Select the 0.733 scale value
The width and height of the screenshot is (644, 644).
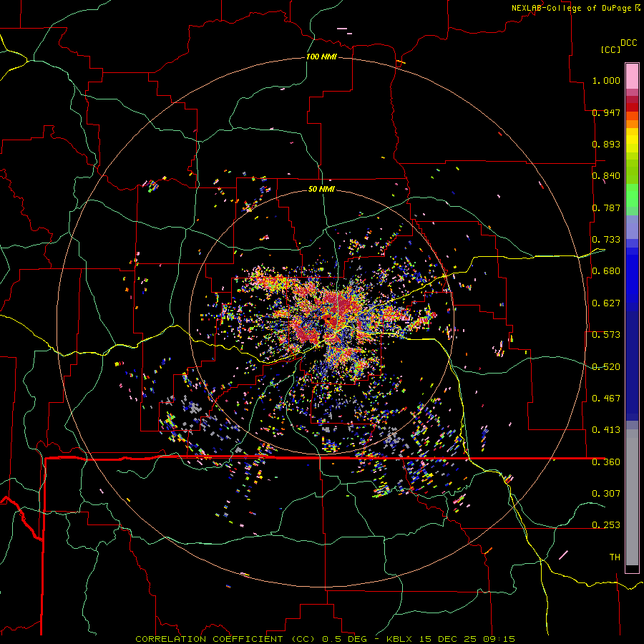(606, 240)
